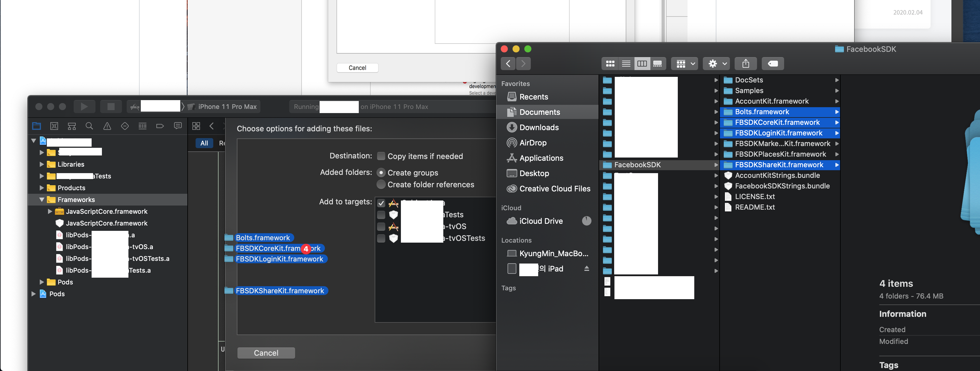980x371 pixels.
Task: Click the Xcode Run (play) button
Action: point(84,107)
